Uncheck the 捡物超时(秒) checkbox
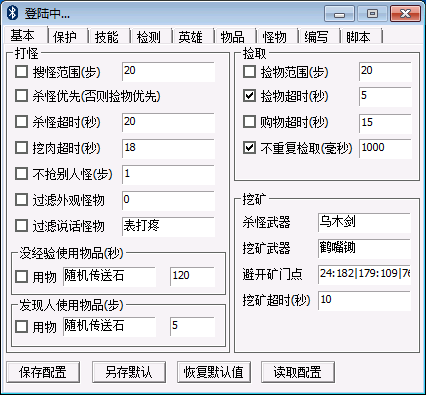Image resolution: width=426 pixels, height=395 pixels. pyautogui.click(x=250, y=96)
